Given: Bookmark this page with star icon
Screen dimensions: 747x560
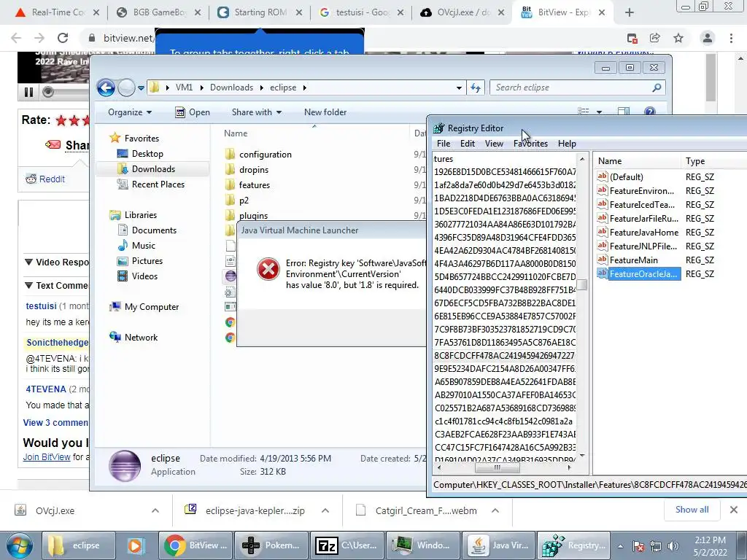Looking at the screenshot, I should click(678, 38).
